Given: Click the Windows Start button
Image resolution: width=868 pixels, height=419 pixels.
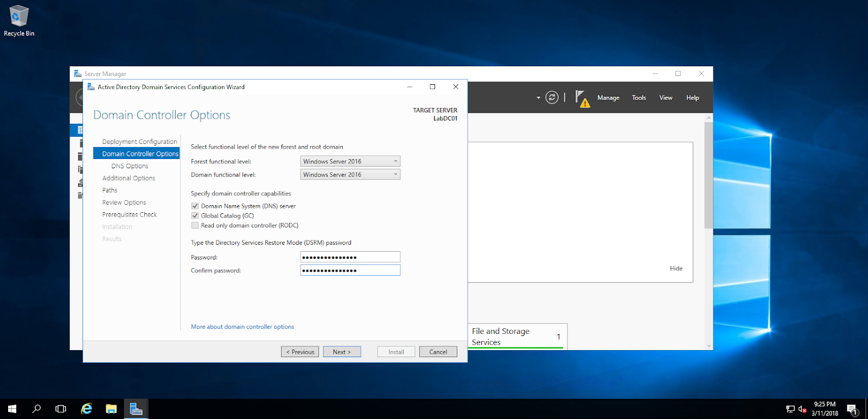Looking at the screenshot, I should pos(12,409).
